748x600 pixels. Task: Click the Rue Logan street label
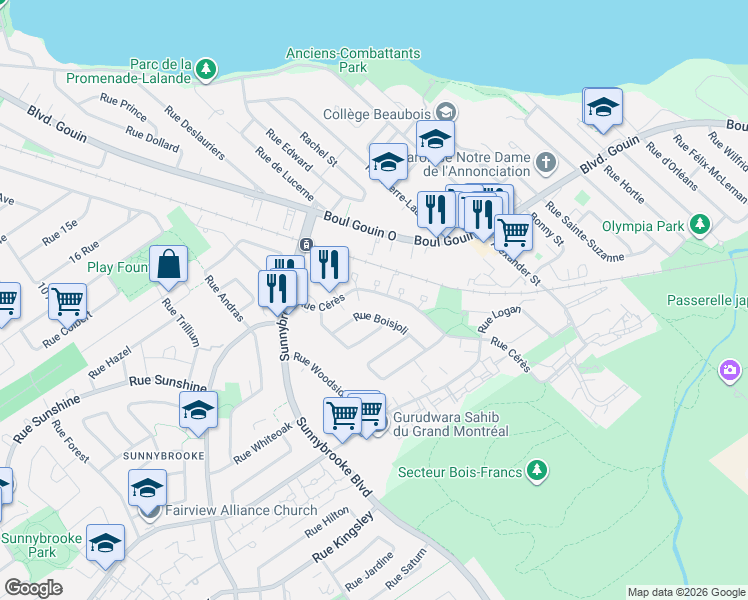click(499, 319)
